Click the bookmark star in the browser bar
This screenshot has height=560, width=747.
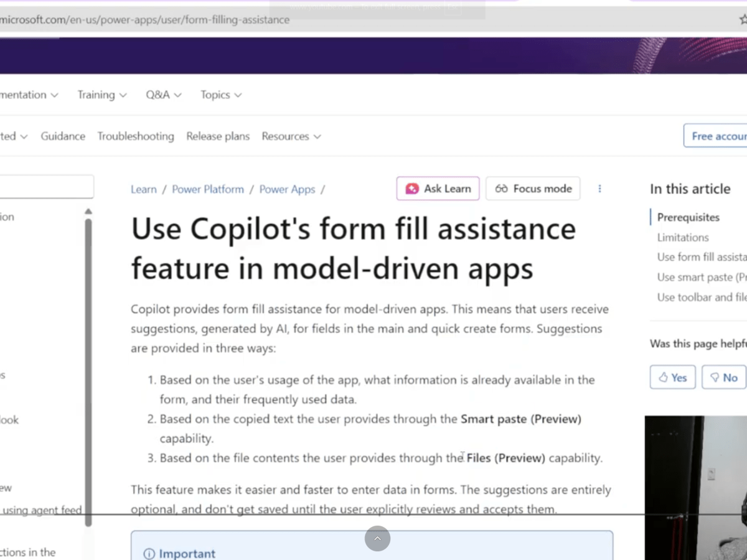pos(742,19)
